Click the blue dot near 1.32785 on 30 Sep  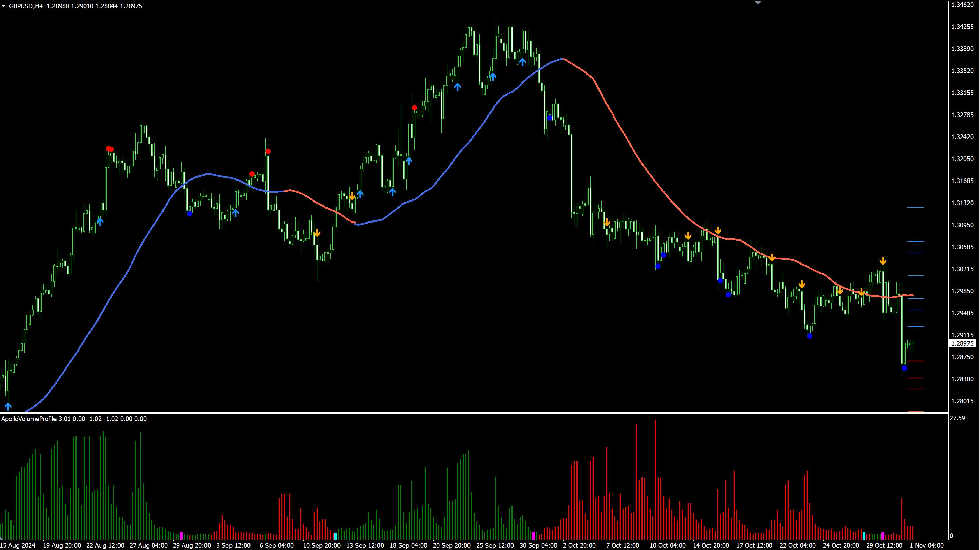pyautogui.click(x=550, y=118)
